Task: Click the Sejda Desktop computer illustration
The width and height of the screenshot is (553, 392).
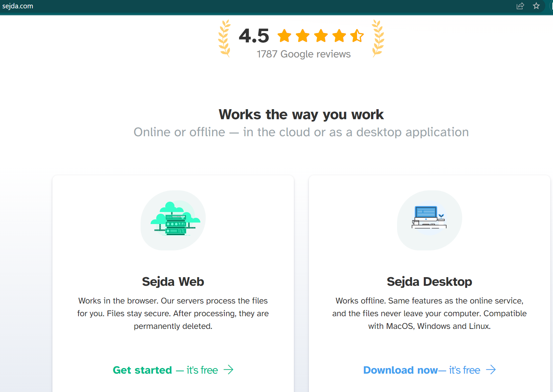Action: tap(429, 220)
